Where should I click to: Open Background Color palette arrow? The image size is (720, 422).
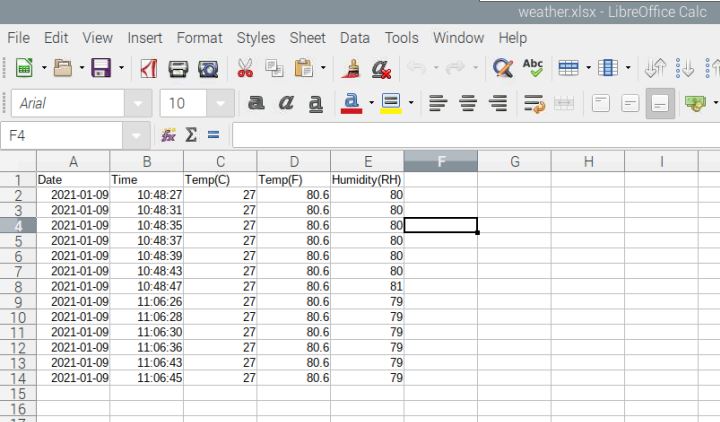coord(411,103)
